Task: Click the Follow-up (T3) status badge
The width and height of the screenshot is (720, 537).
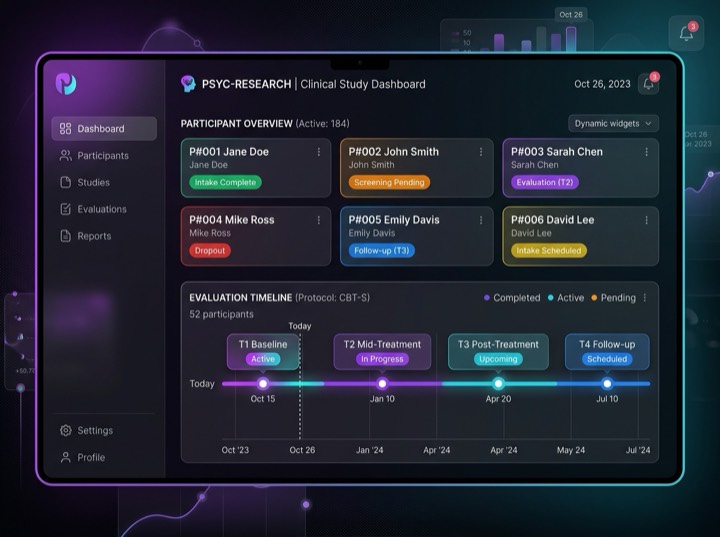Action: [382, 250]
